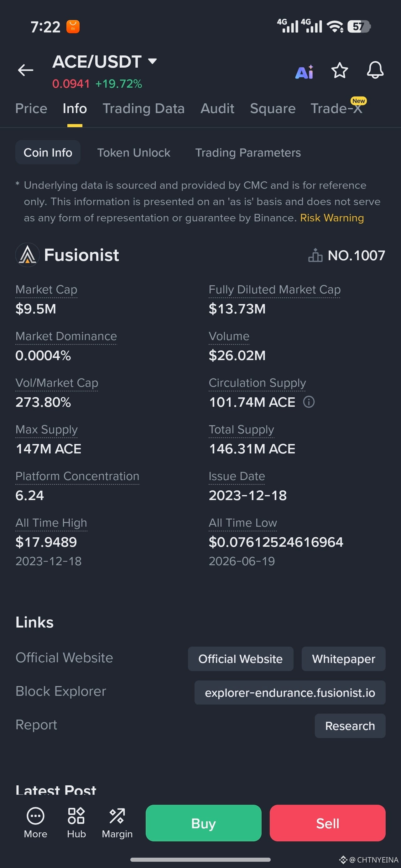
Task: Toggle the favorite star for ACE/USDT
Action: (339, 70)
